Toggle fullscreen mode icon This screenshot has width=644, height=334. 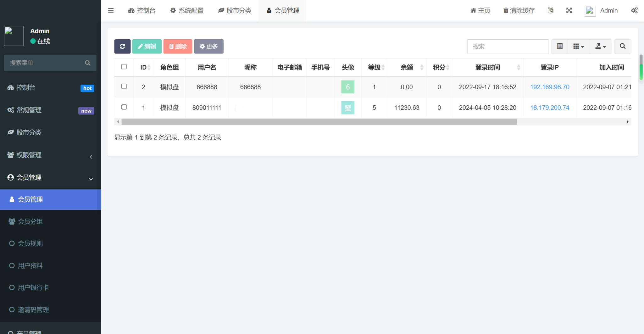569,10
